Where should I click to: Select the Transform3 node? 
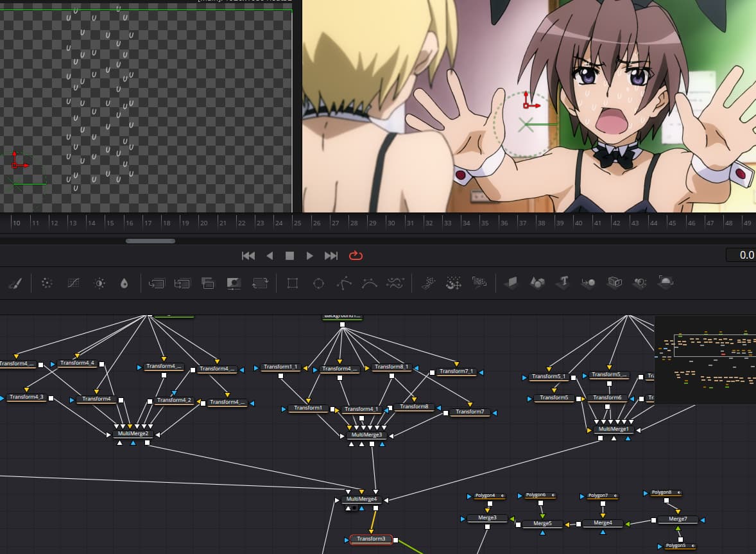point(371,539)
